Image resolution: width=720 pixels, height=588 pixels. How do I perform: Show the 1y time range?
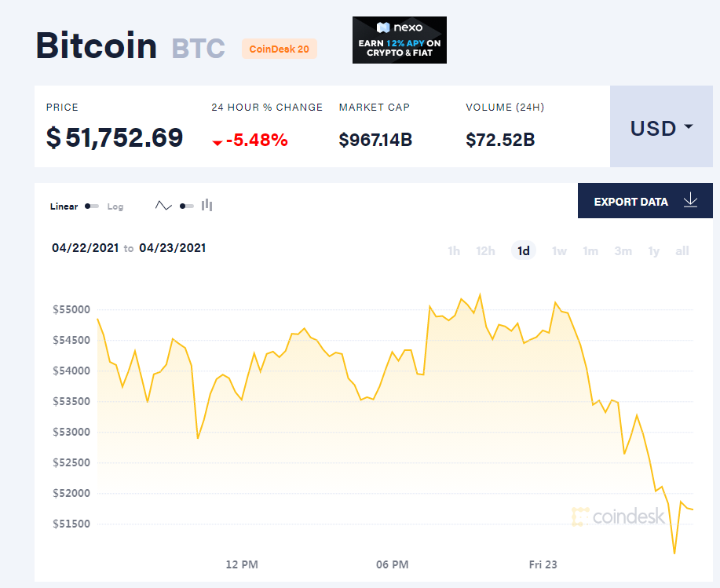(x=654, y=251)
